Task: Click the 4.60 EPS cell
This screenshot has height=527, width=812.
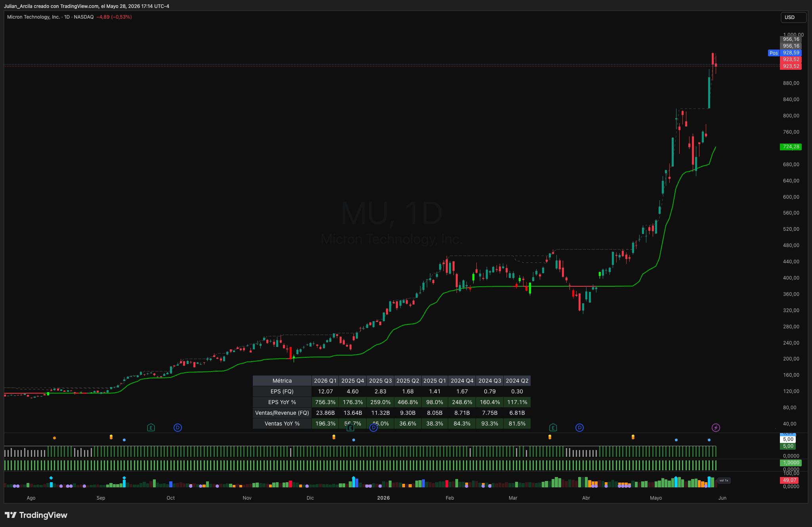Action: point(353,391)
